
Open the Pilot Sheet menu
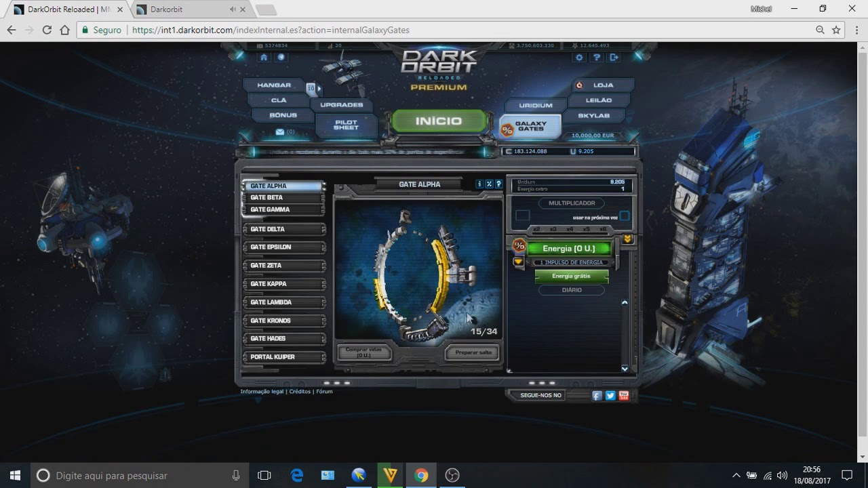(346, 125)
